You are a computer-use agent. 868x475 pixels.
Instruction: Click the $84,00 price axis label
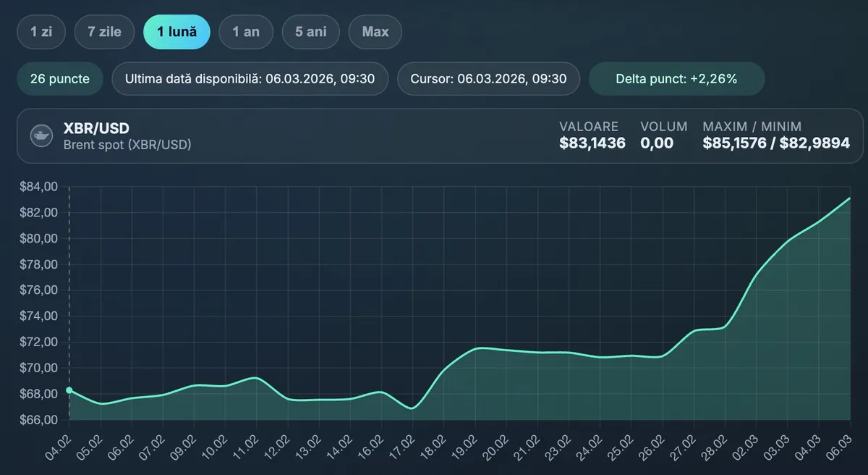(38, 186)
